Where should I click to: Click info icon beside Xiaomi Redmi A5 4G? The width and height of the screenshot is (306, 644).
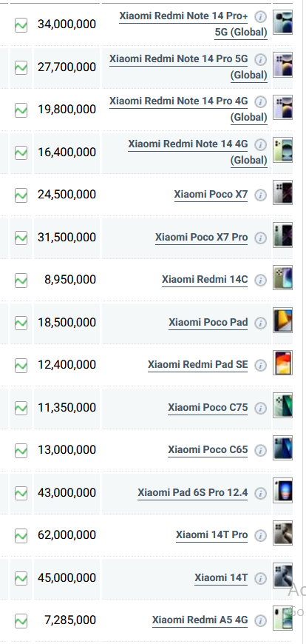pyautogui.click(x=260, y=621)
